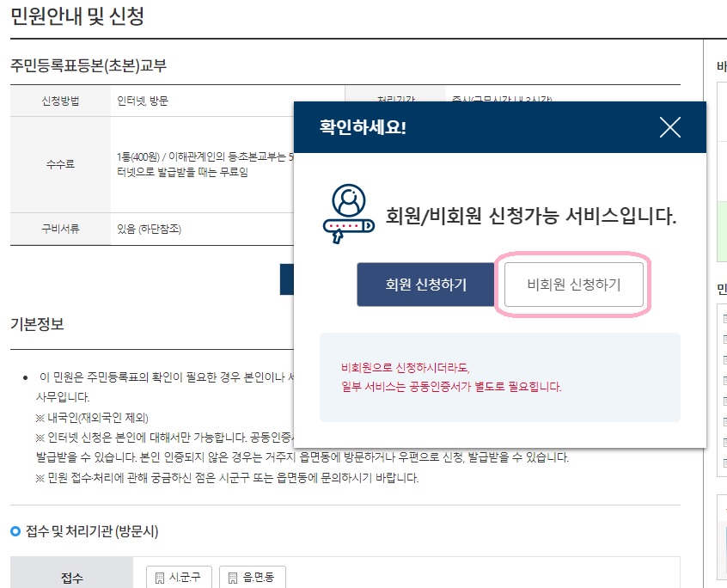
Task: Click the 사무입니다. text line
Action: [63, 397]
